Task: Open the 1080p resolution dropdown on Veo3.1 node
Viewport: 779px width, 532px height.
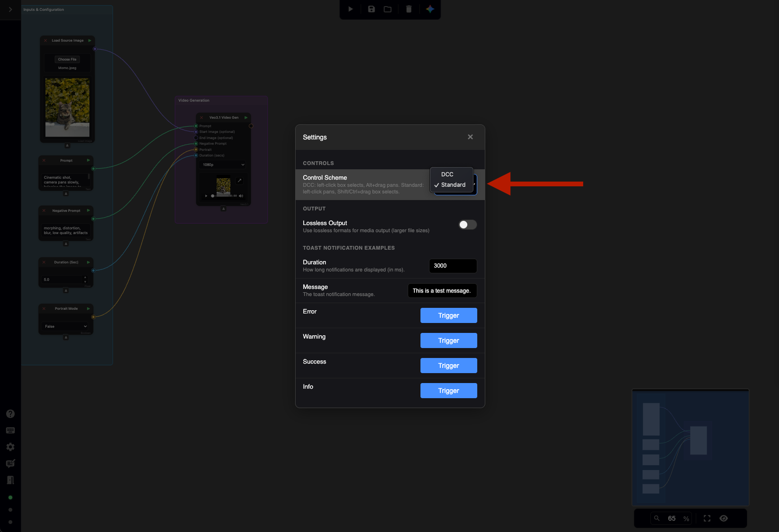Action: [x=222, y=165]
